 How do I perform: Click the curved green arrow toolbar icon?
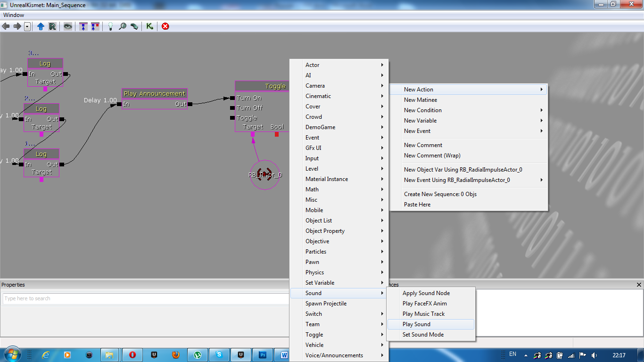coord(134,26)
